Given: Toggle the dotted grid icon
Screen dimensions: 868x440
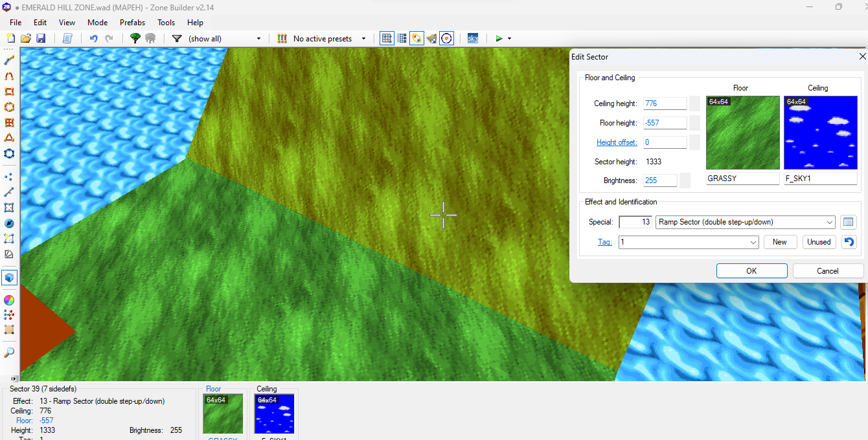Looking at the screenshot, I should click(x=402, y=39).
